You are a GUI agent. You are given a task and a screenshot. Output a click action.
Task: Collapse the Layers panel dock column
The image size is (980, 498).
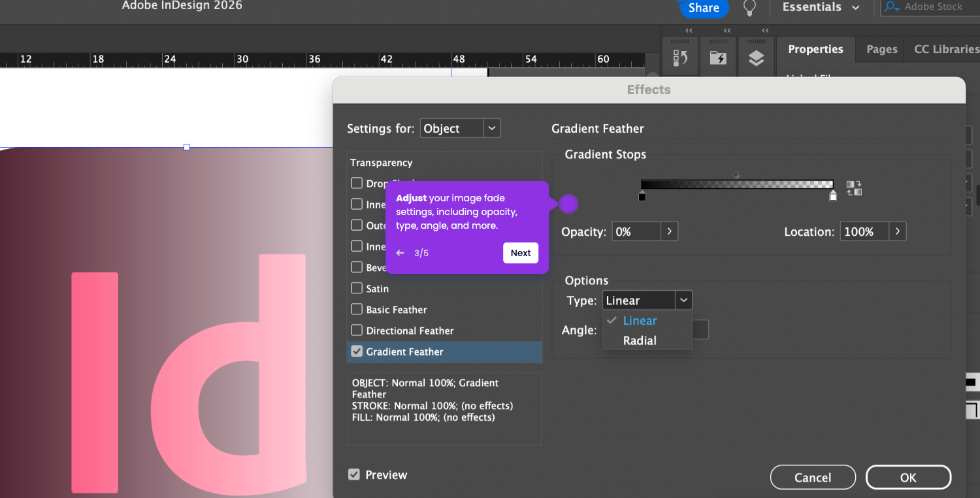coord(764,31)
